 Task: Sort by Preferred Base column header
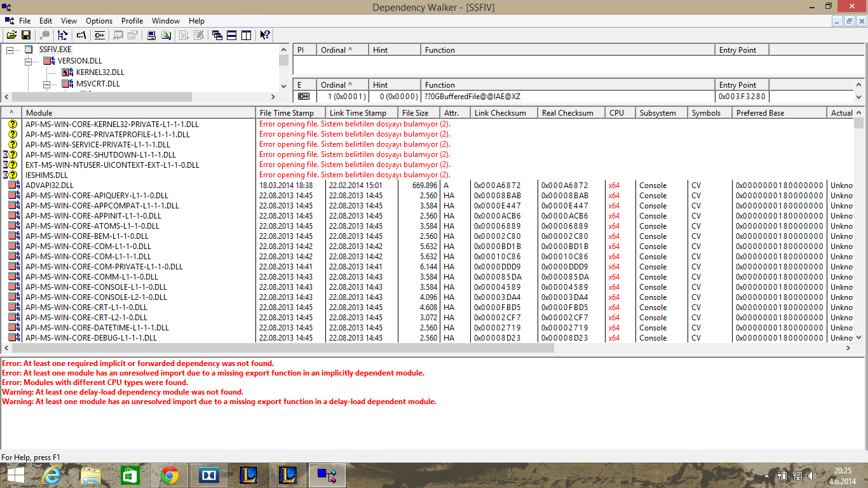coord(779,113)
